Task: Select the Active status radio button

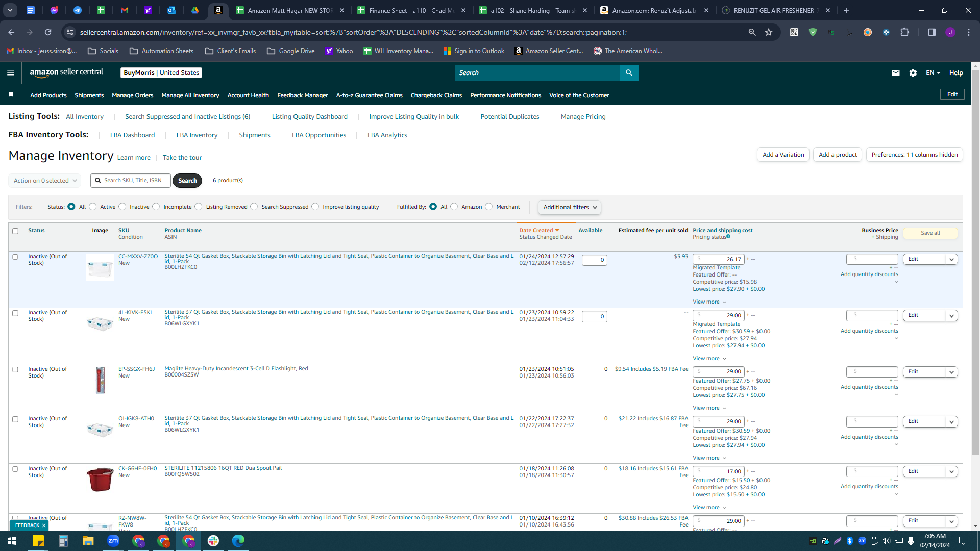Action: coord(93,207)
